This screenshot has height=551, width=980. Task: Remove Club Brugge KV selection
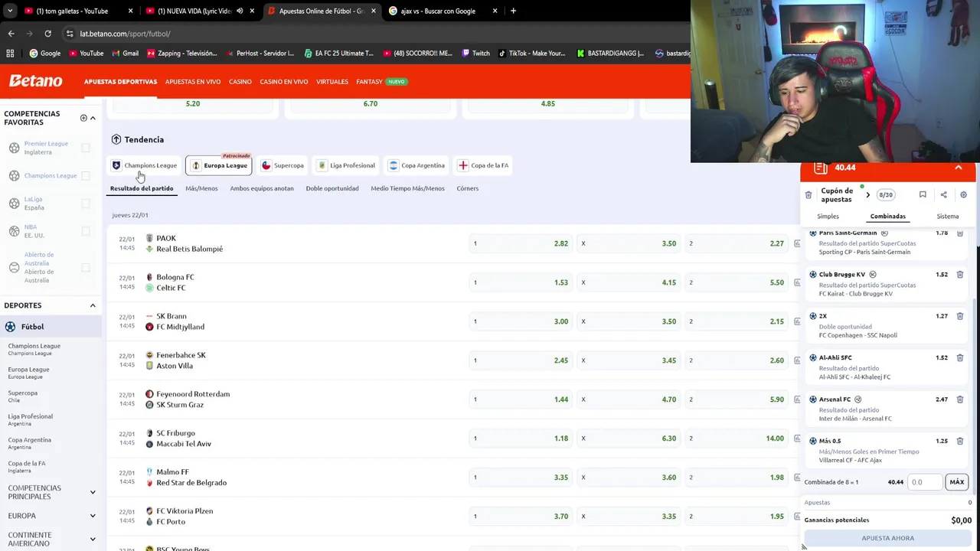coord(959,275)
